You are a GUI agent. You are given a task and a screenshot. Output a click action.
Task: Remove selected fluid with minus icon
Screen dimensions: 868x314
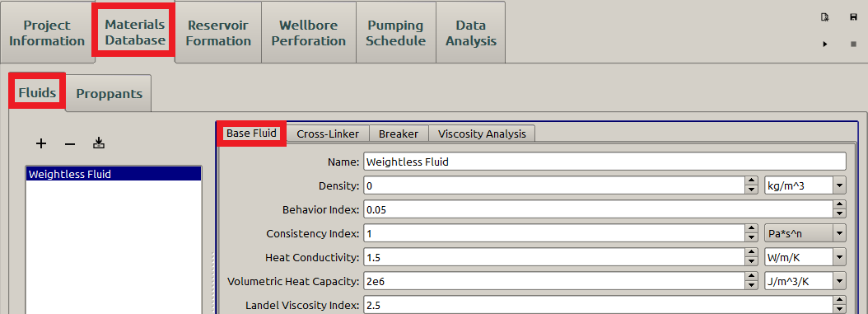[70, 144]
